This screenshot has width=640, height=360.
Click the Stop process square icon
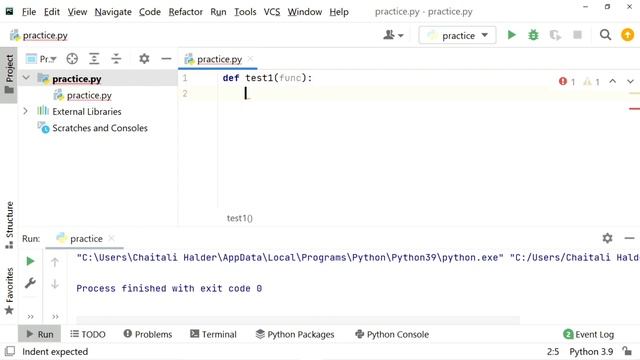tap(577, 35)
